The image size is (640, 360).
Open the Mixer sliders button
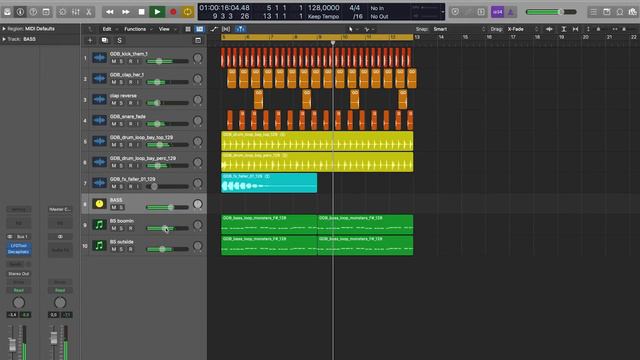(x=76, y=12)
